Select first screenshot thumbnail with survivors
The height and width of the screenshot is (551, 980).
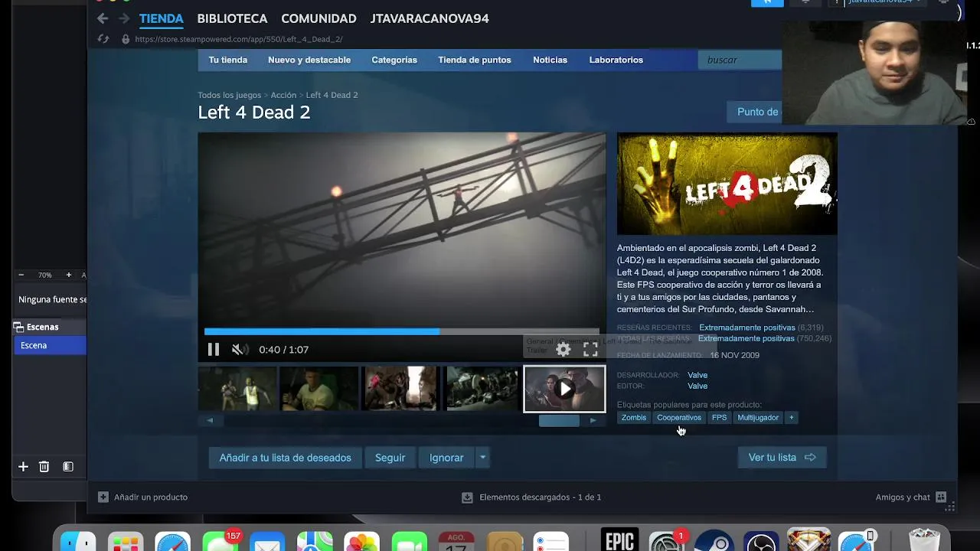pyautogui.click(x=237, y=389)
